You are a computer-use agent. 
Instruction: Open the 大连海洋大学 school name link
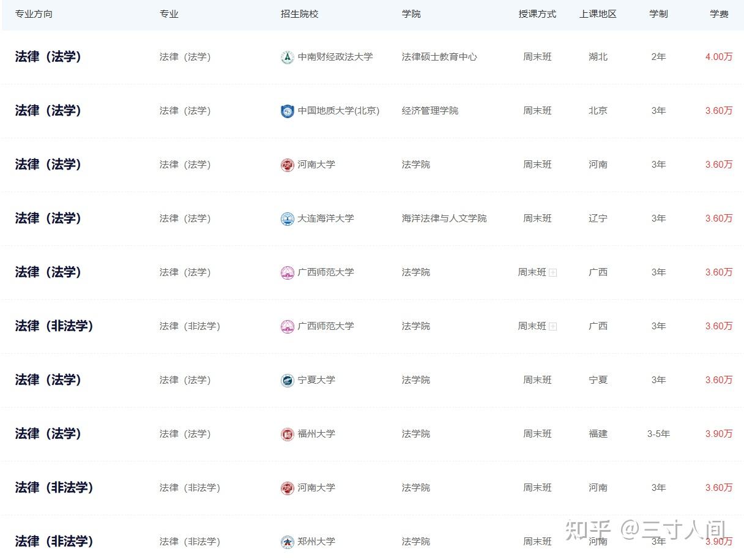pyautogui.click(x=325, y=218)
